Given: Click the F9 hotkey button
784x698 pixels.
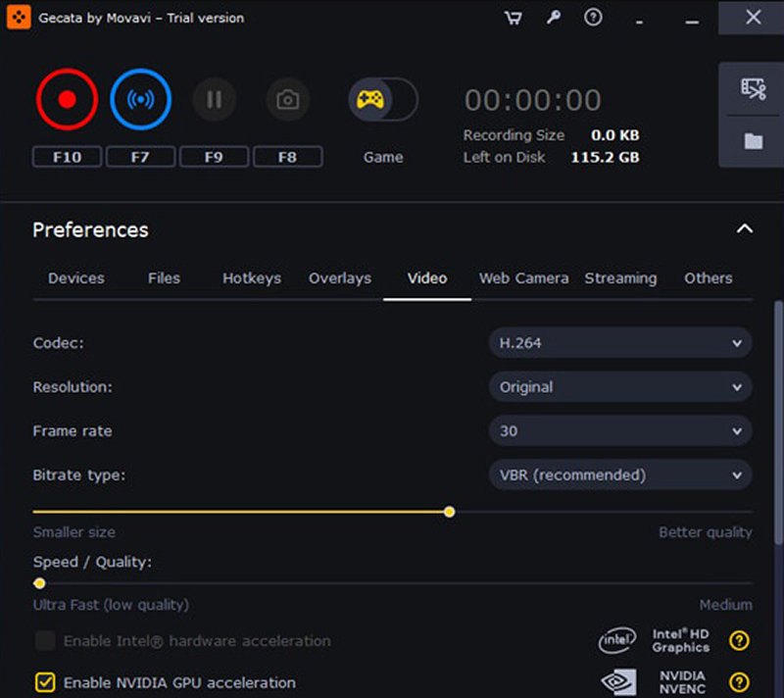Looking at the screenshot, I should (x=214, y=157).
